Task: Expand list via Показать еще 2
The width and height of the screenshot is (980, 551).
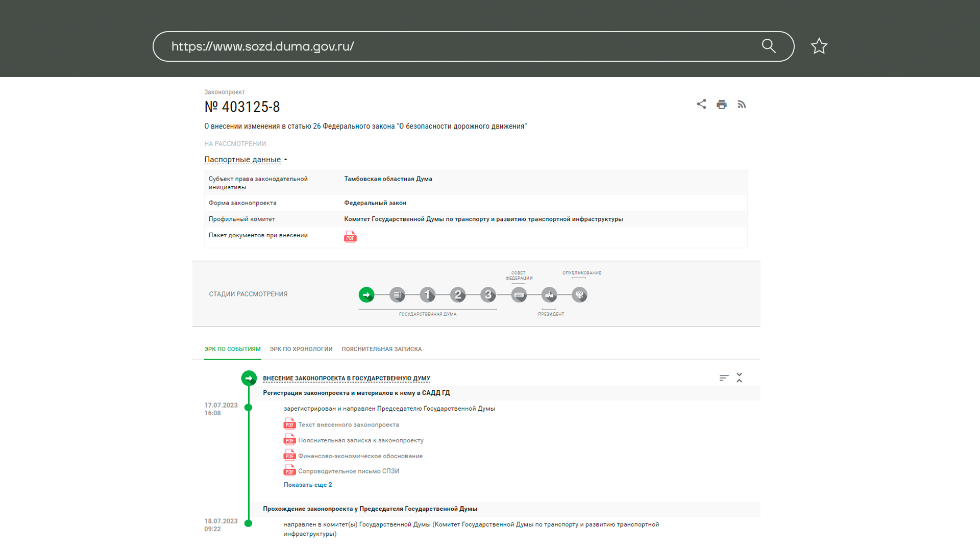Action: [308, 485]
